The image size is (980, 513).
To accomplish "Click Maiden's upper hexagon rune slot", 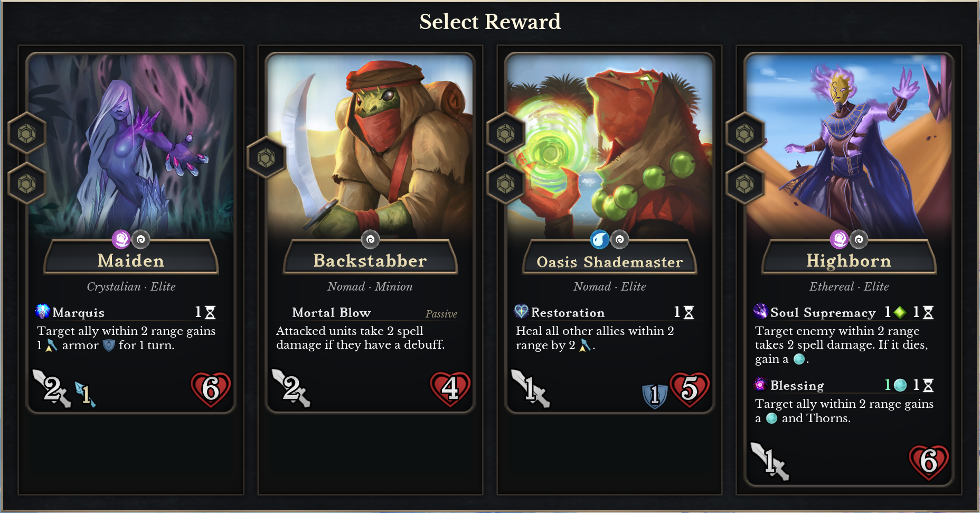I will click(x=27, y=134).
